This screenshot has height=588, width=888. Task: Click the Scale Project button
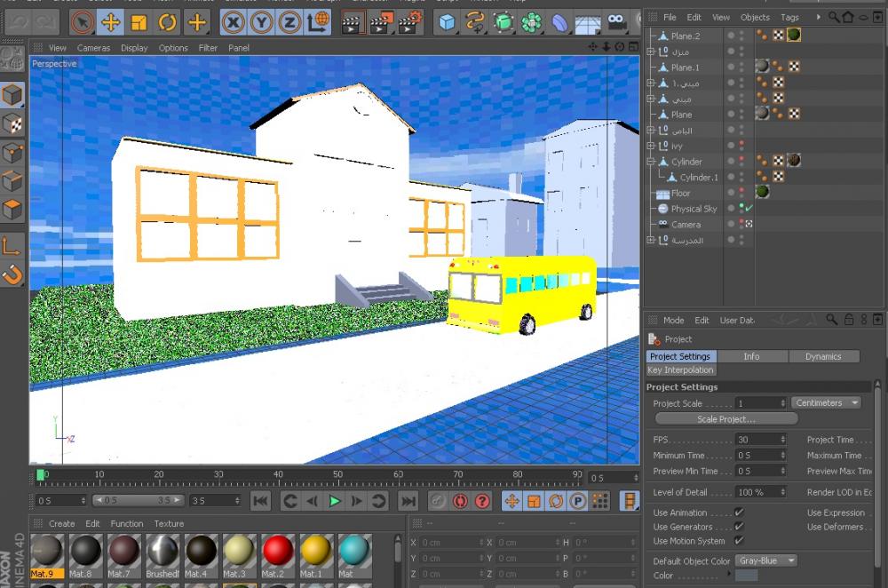click(726, 419)
